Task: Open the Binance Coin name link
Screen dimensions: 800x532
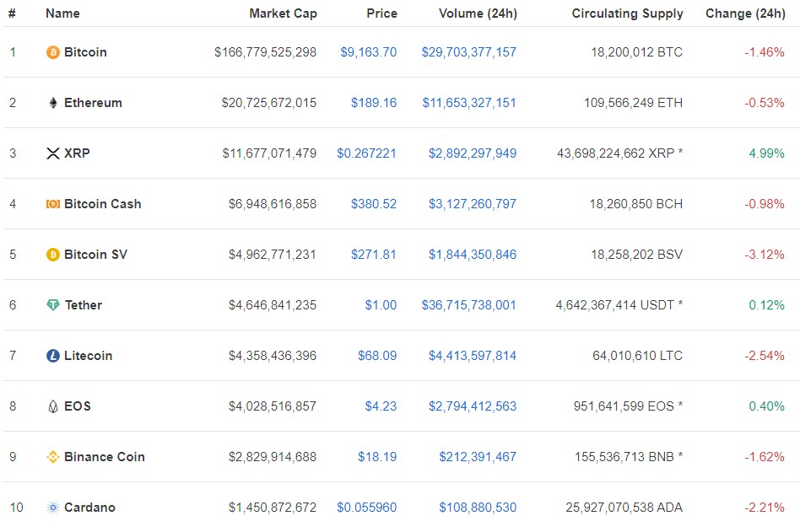Action: click(x=104, y=457)
